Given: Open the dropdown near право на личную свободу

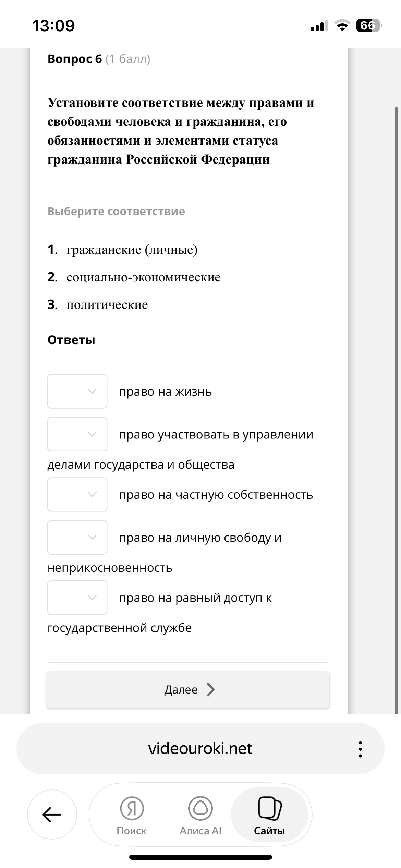Looking at the screenshot, I should (77, 538).
